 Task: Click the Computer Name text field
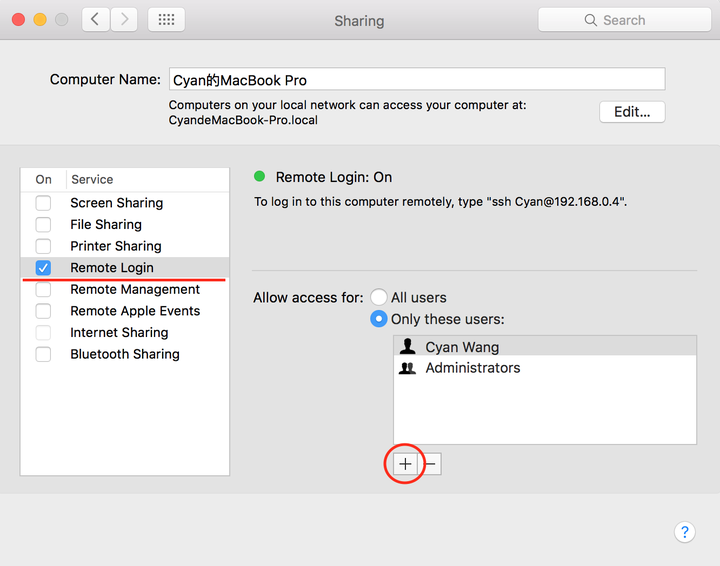coord(417,79)
